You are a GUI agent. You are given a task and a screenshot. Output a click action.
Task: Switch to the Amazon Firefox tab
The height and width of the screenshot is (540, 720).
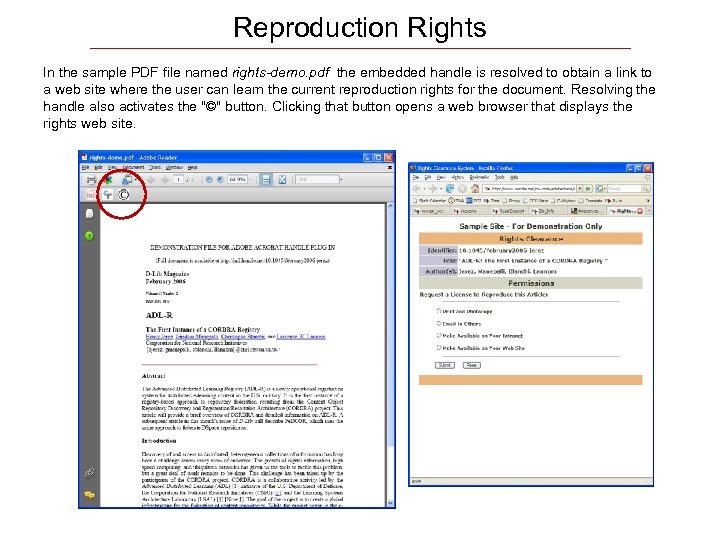tap(585, 211)
